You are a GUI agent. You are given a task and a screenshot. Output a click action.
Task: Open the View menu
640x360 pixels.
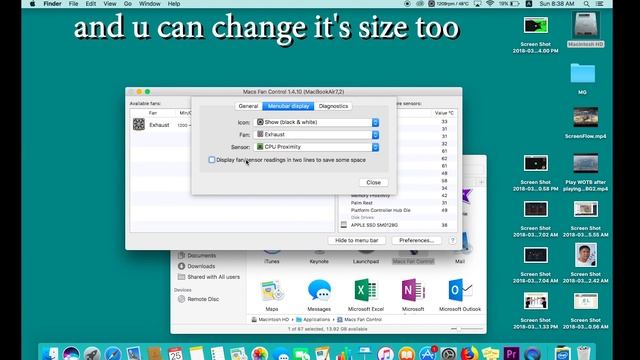click(110, 4)
